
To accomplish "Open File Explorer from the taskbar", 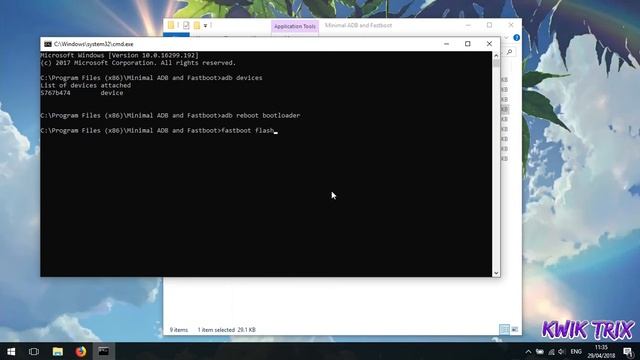I will 58,351.
